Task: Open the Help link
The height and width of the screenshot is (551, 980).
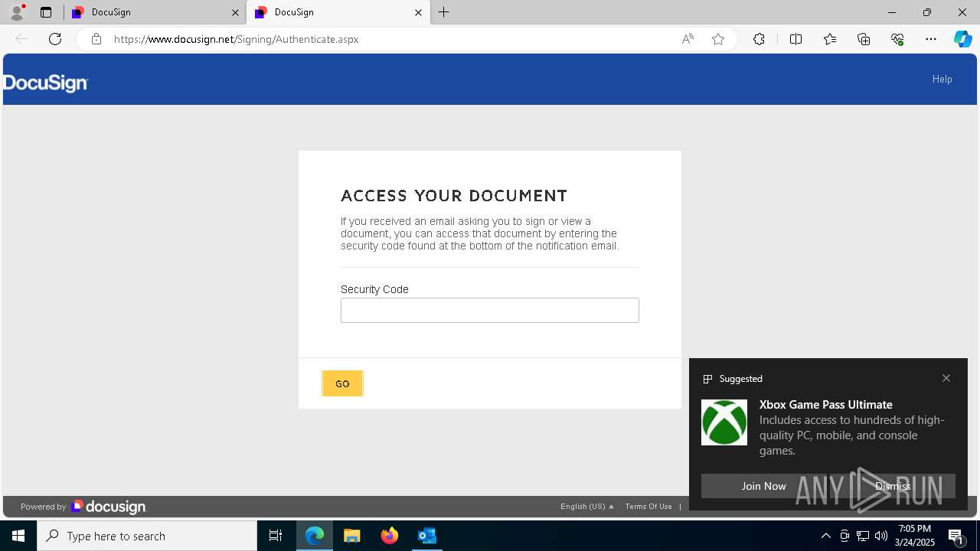Action: coord(942,79)
